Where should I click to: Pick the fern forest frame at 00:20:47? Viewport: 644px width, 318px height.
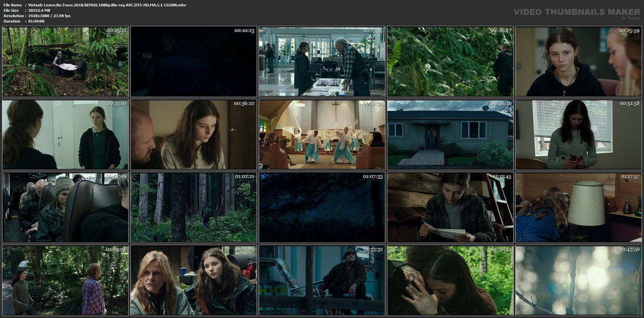point(450,61)
